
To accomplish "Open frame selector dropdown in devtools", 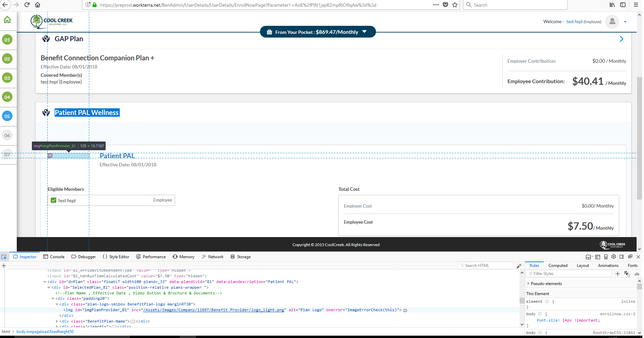I will pyautogui.click(x=589, y=257).
